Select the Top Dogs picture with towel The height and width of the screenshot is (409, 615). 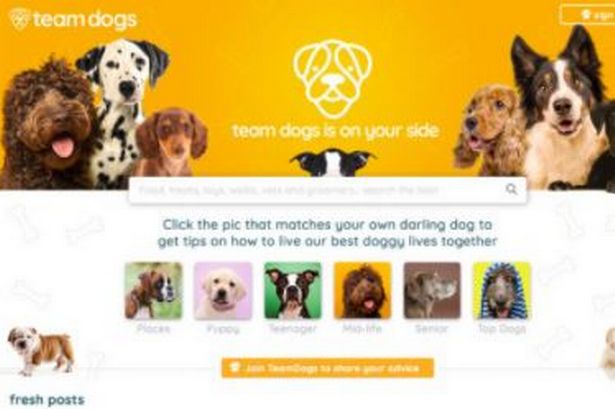point(502,291)
